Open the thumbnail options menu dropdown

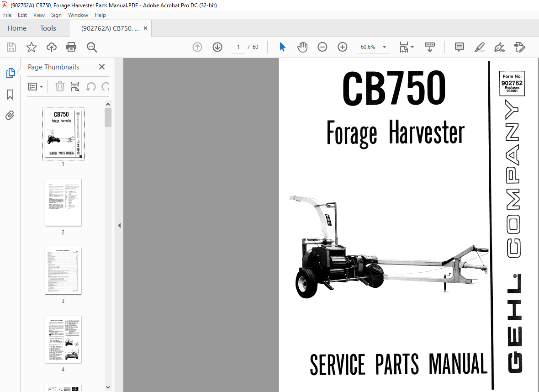(35, 87)
